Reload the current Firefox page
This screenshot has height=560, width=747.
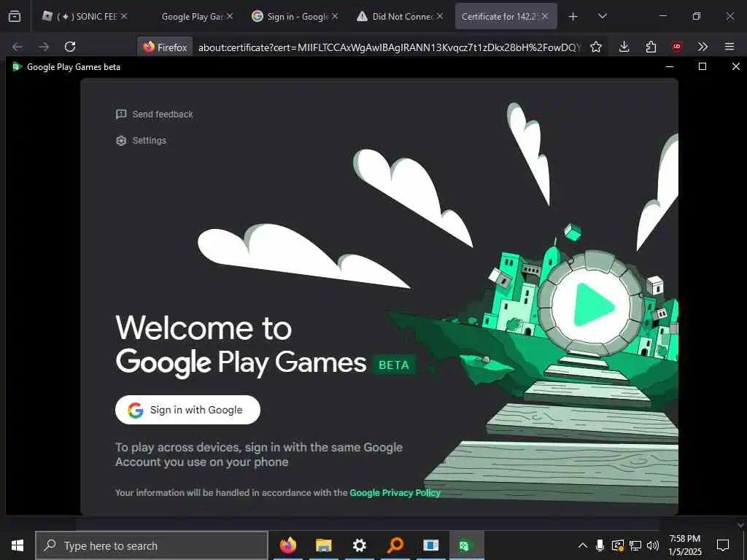pyautogui.click(x=70, y=47)
